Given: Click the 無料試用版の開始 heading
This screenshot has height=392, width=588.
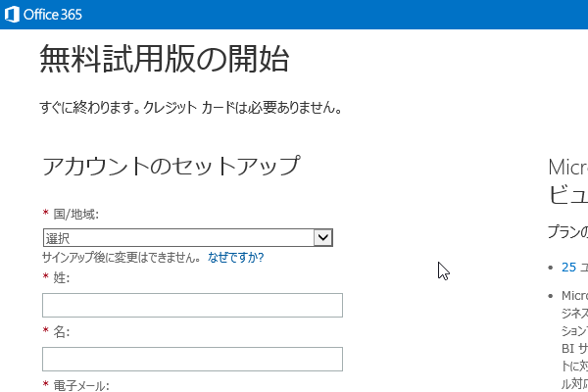Looking at the screenshot, I should click(x=165, y=59).
